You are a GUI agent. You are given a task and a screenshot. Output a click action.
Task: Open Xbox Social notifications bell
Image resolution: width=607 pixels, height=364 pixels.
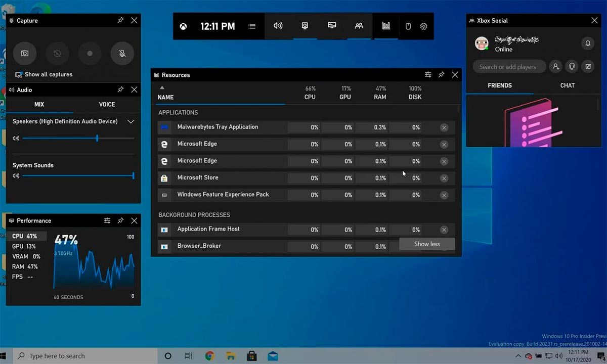pos(588,43)
